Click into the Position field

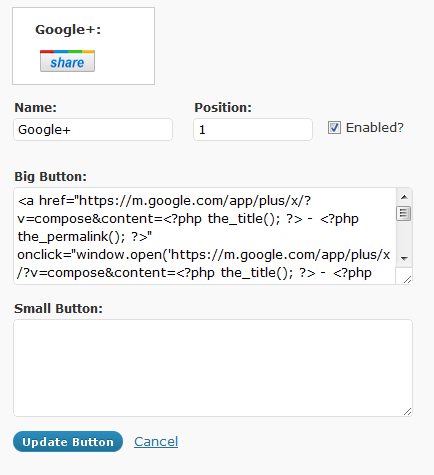point(253,129)
